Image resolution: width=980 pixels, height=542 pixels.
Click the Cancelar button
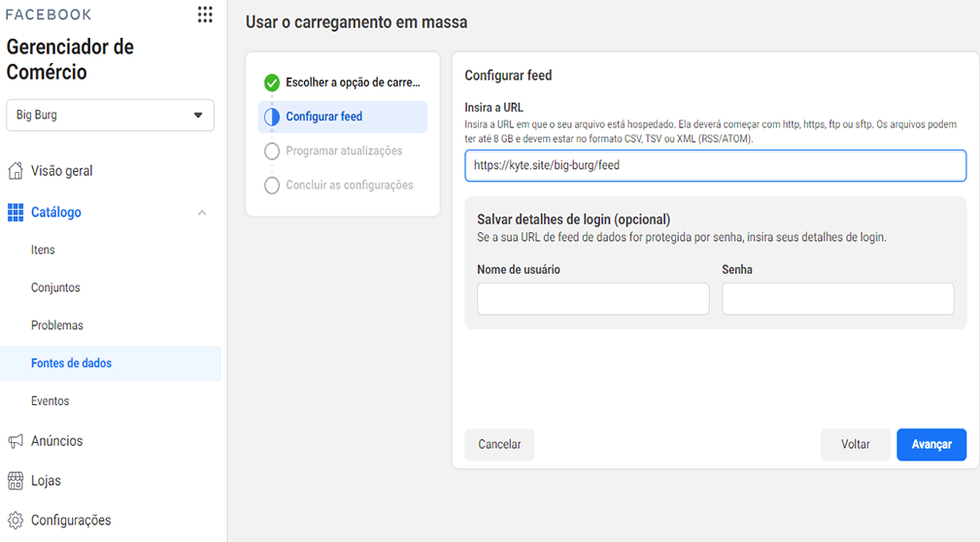499,445
